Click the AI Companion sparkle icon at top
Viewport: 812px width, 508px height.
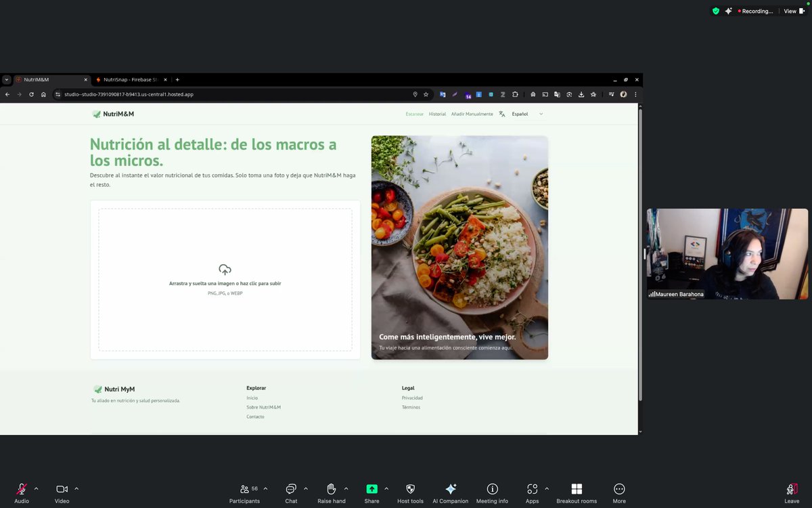pyautogui.click(x=729, y=11)
